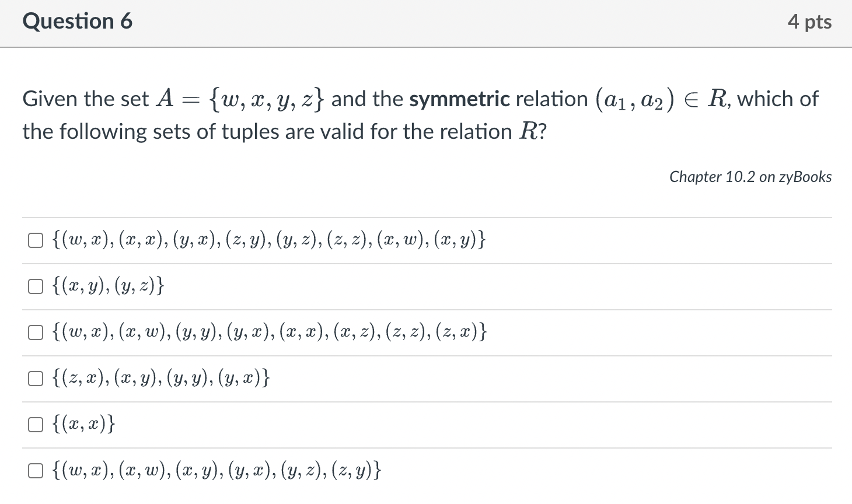Click the answer text {(x,y),(y,z)}

[108, 286]
